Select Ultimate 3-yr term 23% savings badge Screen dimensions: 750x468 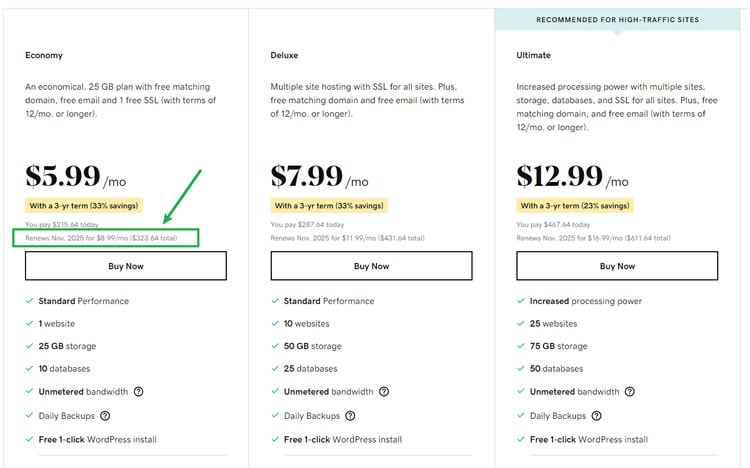tap(575, 206)
